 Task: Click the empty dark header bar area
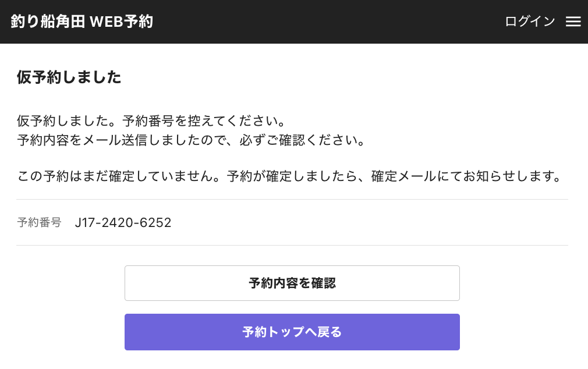[x=326, y=22]
